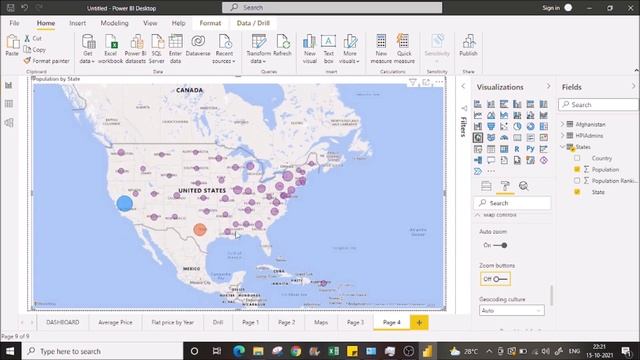Click the Cut icon in Clipboard
The height and width of the screenshot is (360, 640).
click(x=27, y=38)
